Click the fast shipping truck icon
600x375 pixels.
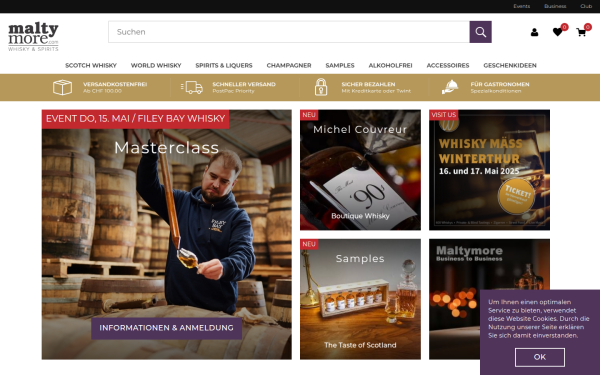[x=192, y=87]
